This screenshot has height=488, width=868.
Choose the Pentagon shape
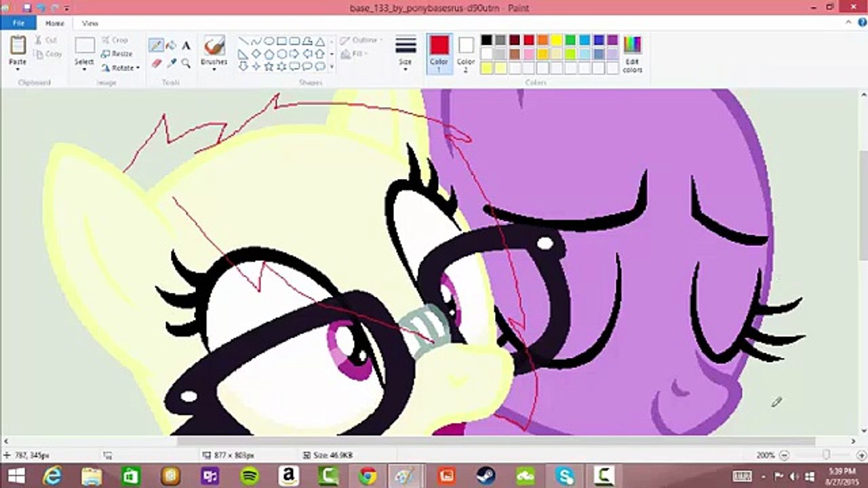coord(269,54)
